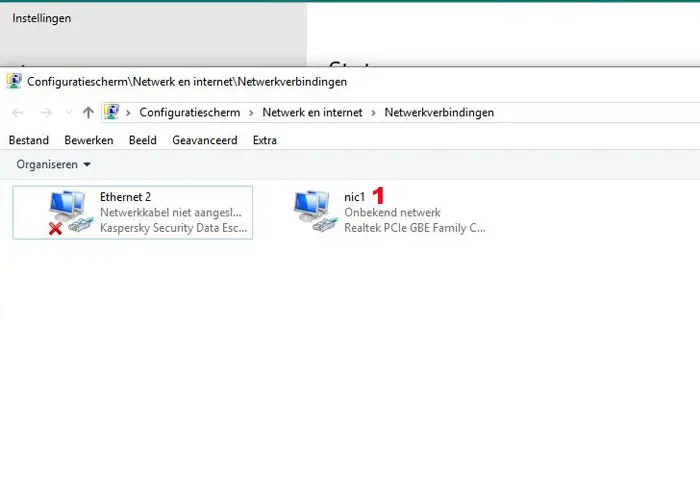
Task: Open the Bestand menu
Action: 29,140
